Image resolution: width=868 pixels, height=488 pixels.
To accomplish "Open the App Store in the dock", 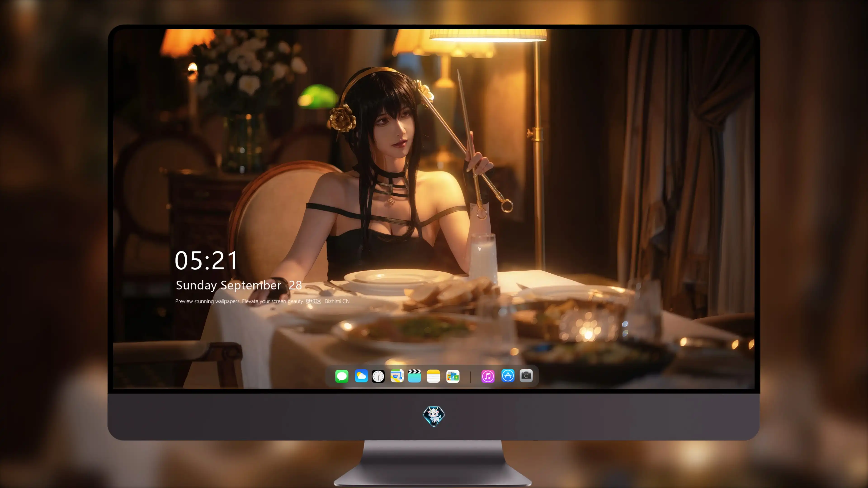I will (x=508, y=375).
